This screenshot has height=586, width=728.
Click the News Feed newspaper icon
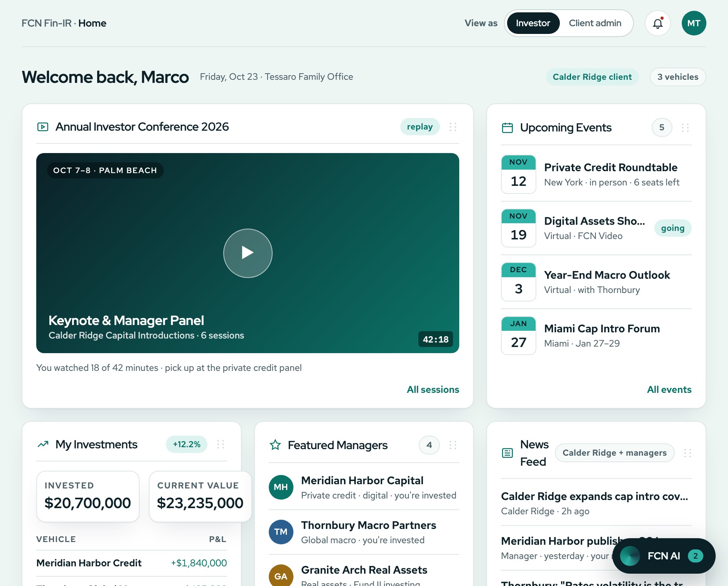(507, 453)
